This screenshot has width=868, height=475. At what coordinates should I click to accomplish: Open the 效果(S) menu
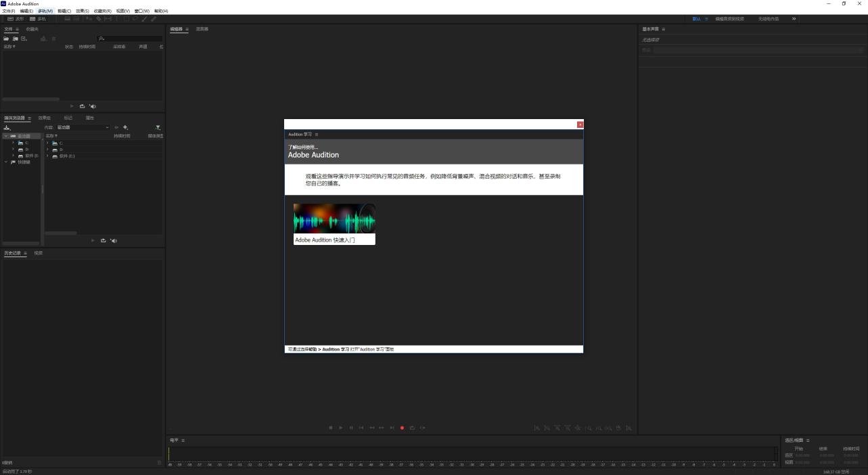pos(82,11)
